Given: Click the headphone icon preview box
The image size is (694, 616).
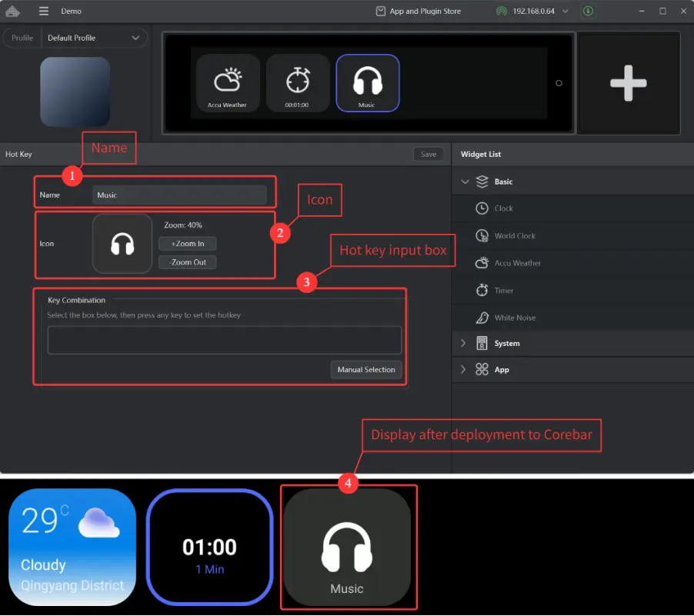Looking at the screenshot, I should click(x=122, y=244).
